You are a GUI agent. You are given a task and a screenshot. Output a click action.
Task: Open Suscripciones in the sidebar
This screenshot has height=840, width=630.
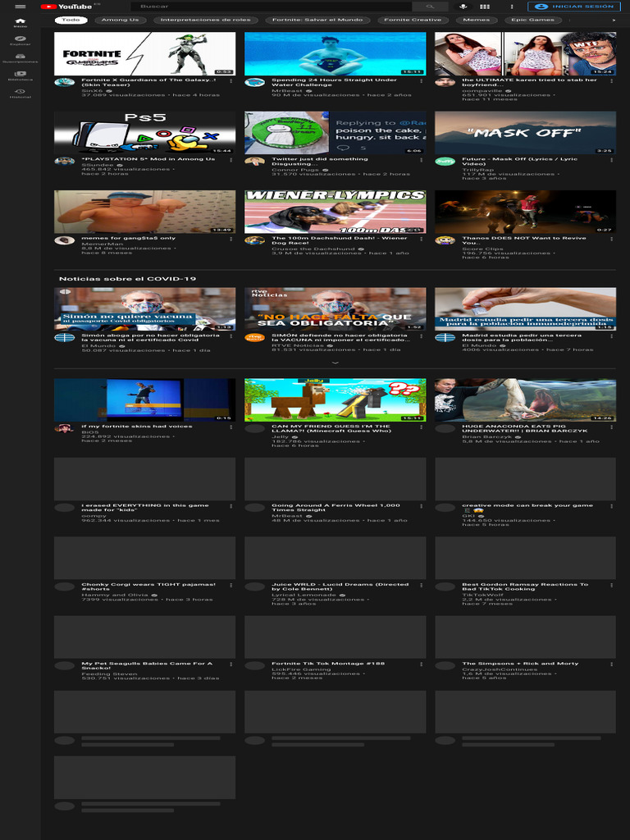21,58
